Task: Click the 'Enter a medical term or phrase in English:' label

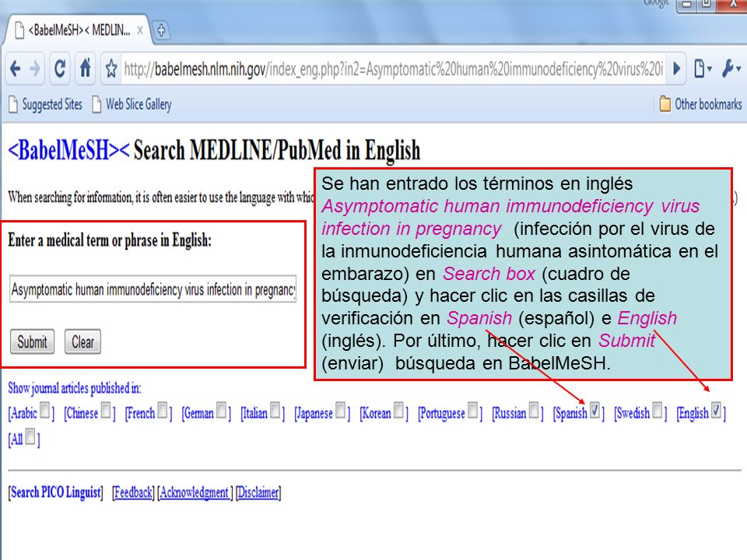Action: (110, 240)
